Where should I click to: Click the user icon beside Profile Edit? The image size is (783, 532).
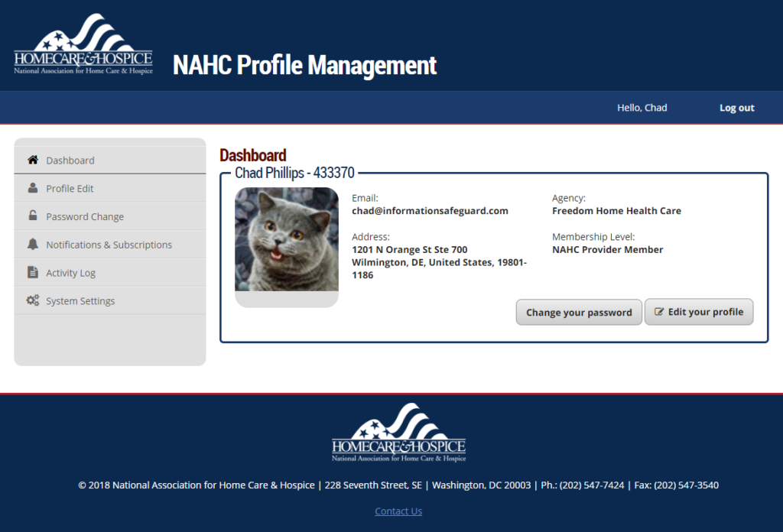pos(33,189)
